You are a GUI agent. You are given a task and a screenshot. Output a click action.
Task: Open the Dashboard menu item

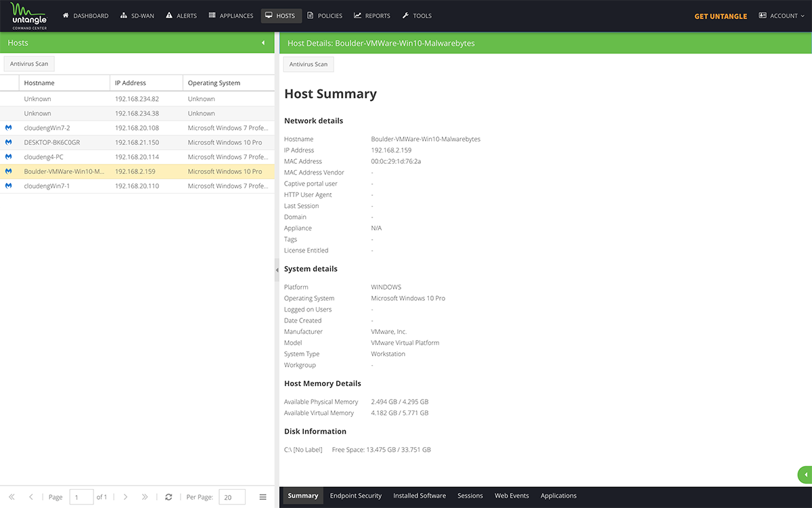click(x=86, y=16)
